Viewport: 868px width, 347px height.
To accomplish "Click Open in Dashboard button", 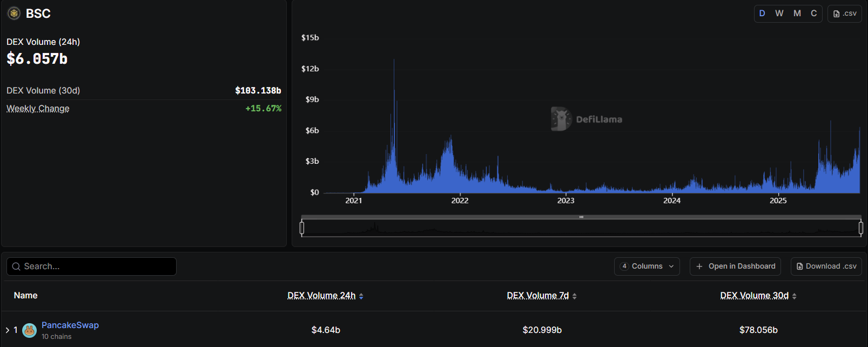I will pyautogui.click(x=735, y=266).
